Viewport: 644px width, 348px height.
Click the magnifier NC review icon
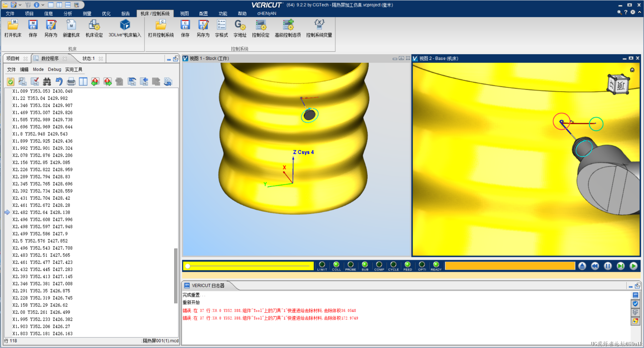(x=22, y=82)
